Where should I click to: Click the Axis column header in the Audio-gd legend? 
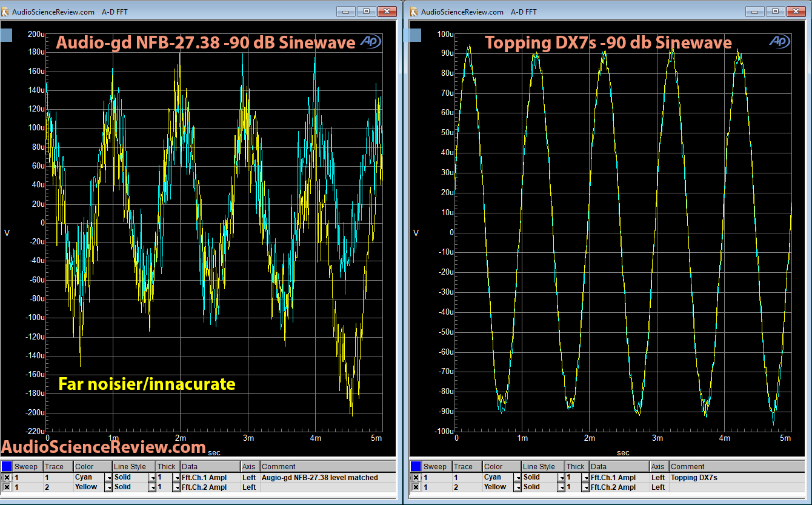[x=251, y=467]
